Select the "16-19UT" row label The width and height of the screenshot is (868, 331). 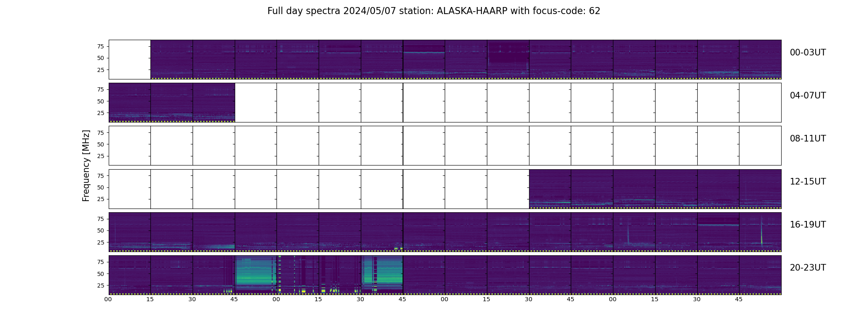[x=808, y=225]
